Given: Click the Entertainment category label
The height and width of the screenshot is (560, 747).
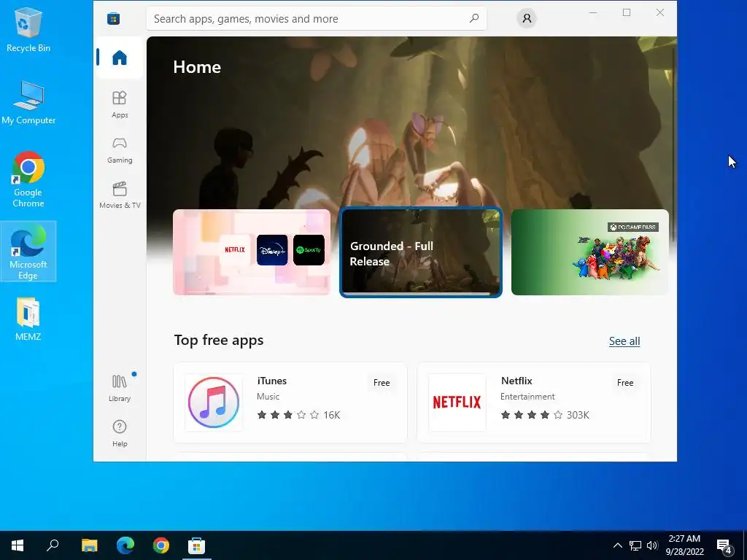Looking at the screenshot, I should [x=527, y=397].
